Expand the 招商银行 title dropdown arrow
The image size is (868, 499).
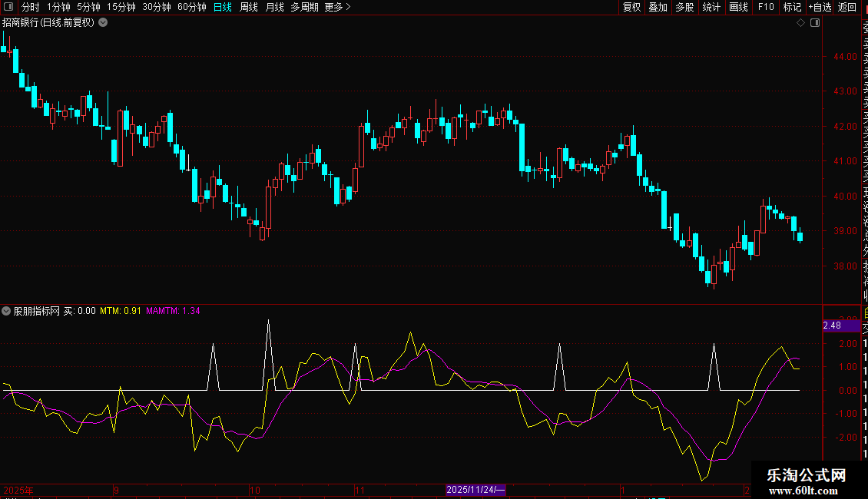[x=103, y=23]
